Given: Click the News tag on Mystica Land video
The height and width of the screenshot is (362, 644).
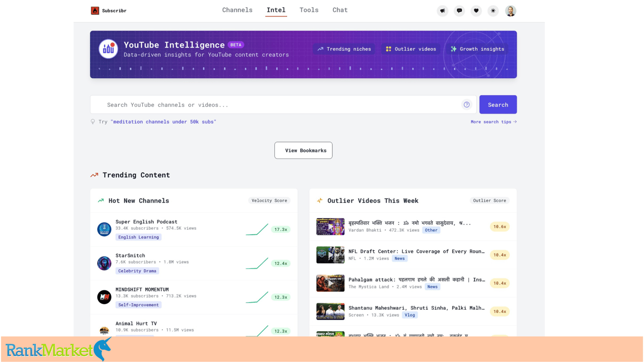Looking at the screenshot, I should [x=432, y=287].
